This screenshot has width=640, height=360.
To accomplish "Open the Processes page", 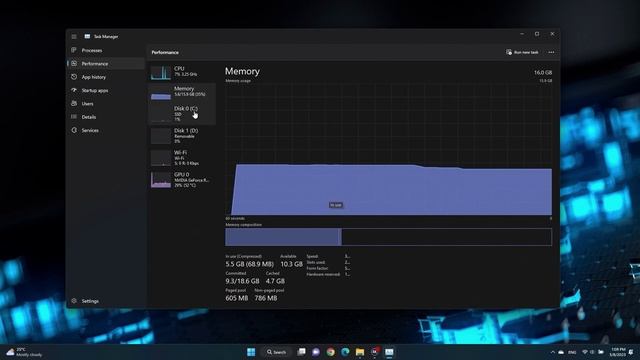I will pos(106,50).
